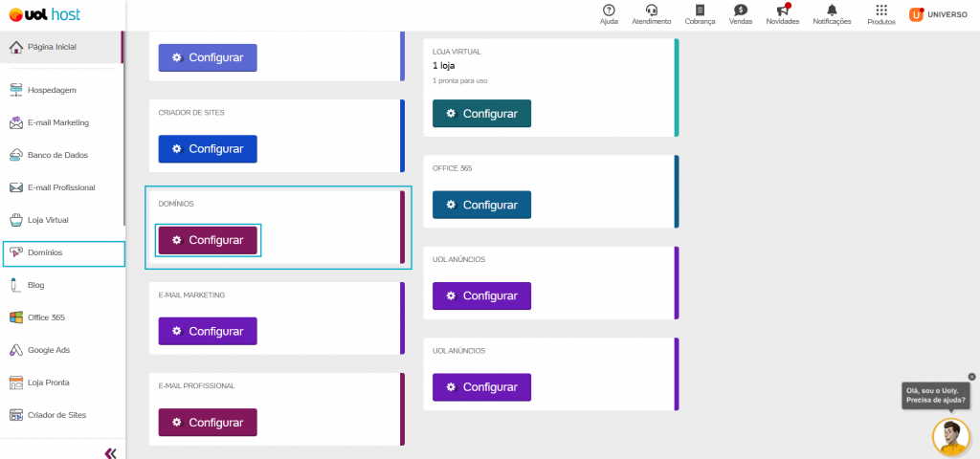Close the Uoly help tooltip
Viewport: 980px width, 459px height.
(x=972, y=377)
